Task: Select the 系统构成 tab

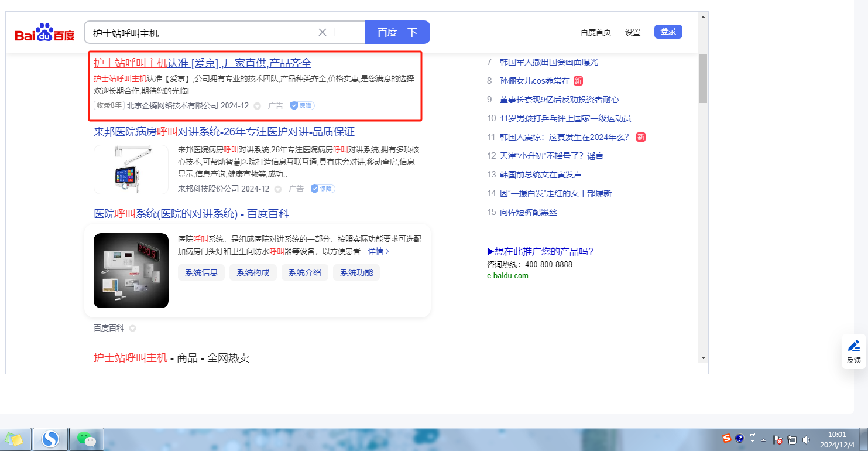Action: pos(253,272)
